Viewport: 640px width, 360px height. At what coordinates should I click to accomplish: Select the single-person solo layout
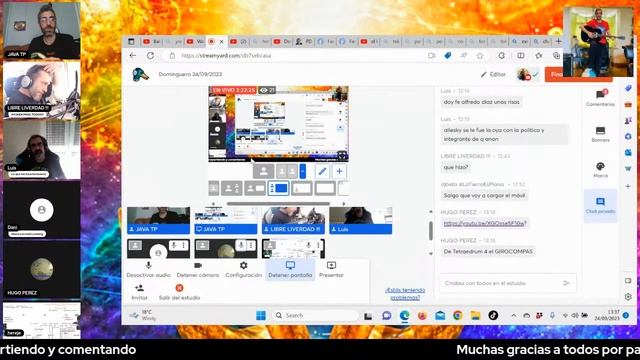coord(264,171)
